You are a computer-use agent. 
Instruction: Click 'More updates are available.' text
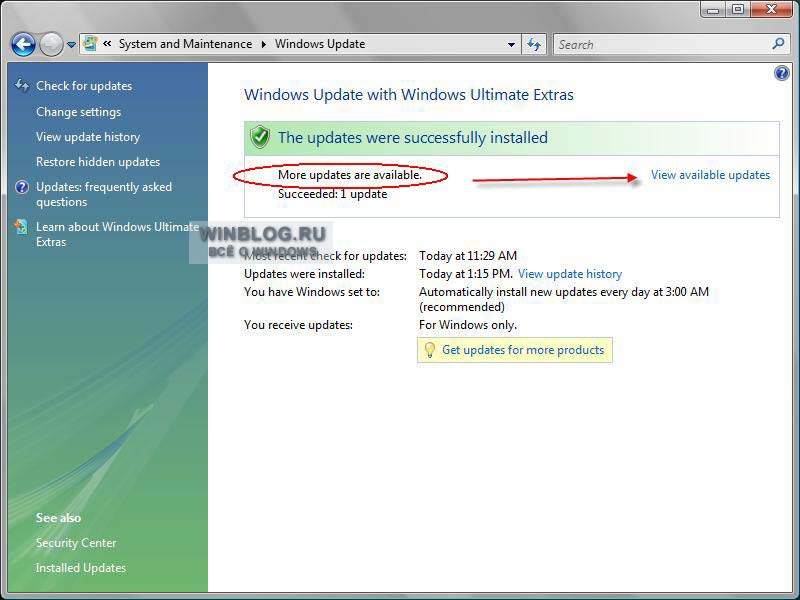(350, 175)
